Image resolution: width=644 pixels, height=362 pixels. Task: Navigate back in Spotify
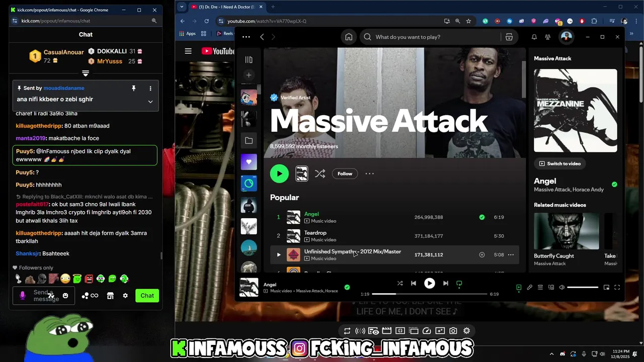pos(262,37)
